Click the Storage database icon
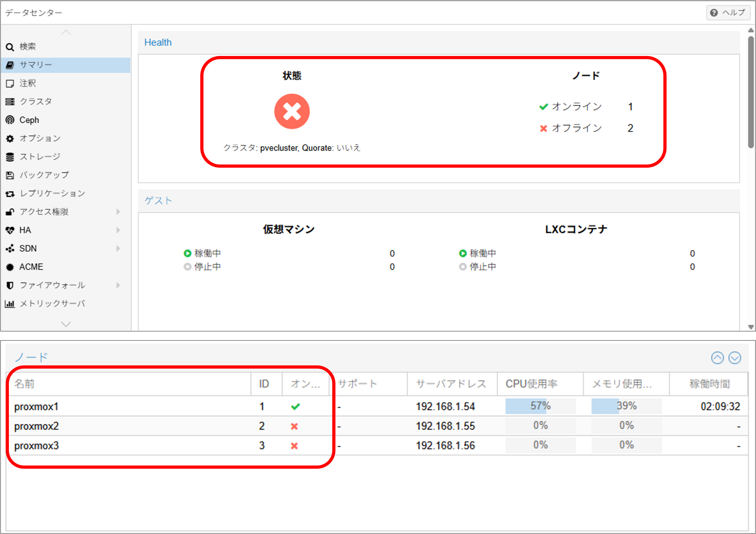The image size is (756, 534). [x=10, y=157]
